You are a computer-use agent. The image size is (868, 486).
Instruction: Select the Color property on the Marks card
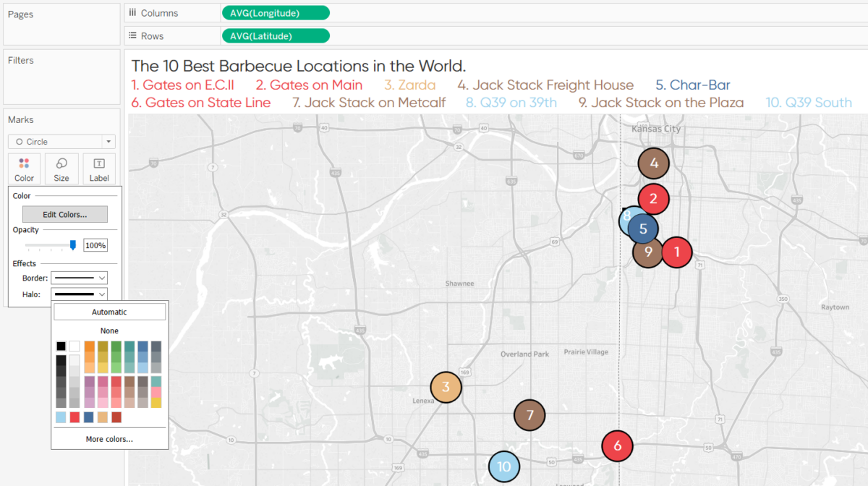tap(23, 169)
